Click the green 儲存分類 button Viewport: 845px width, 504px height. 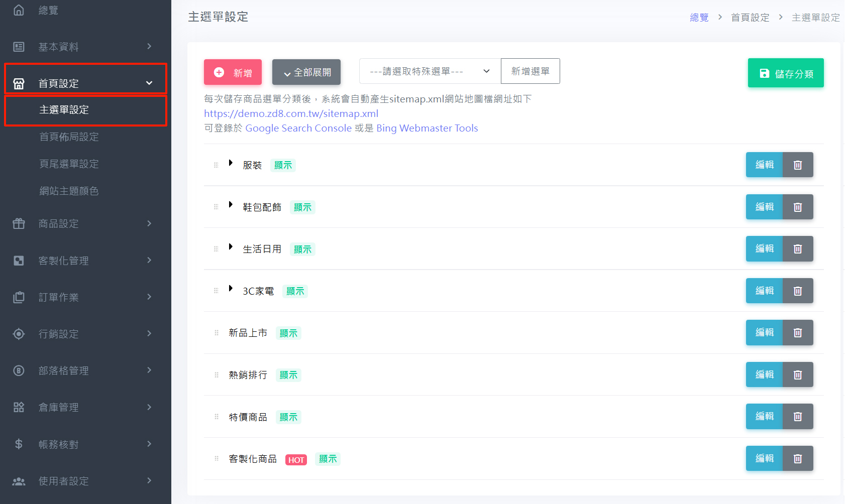(x=785, y=73)
